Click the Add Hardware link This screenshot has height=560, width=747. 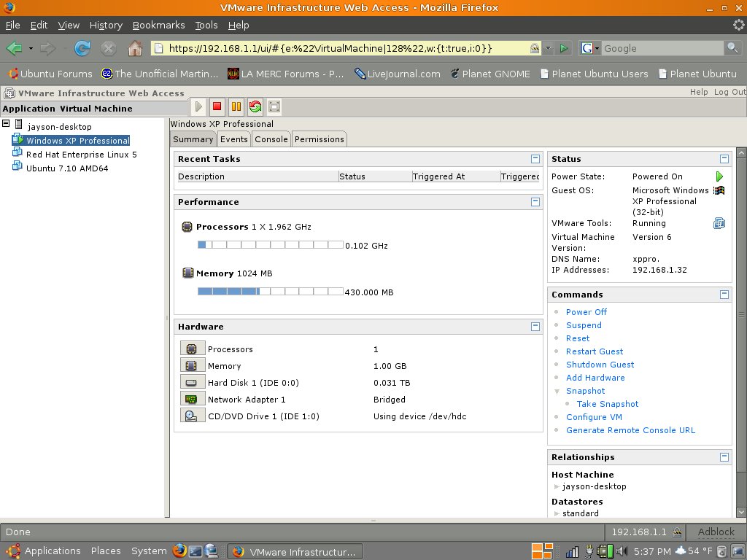click(595, 378)
